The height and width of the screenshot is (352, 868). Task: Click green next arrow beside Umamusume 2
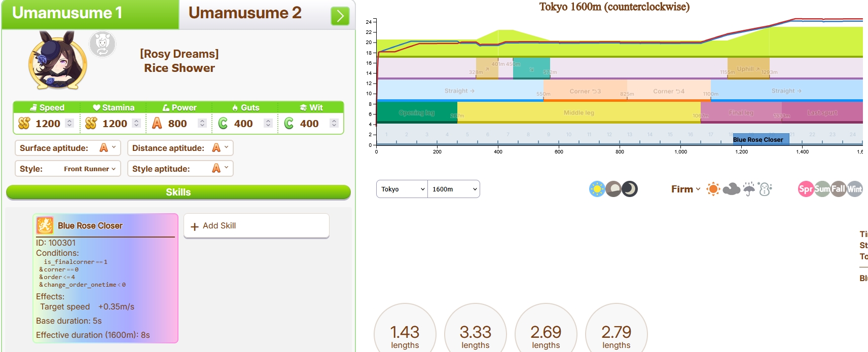coord(340,16)
